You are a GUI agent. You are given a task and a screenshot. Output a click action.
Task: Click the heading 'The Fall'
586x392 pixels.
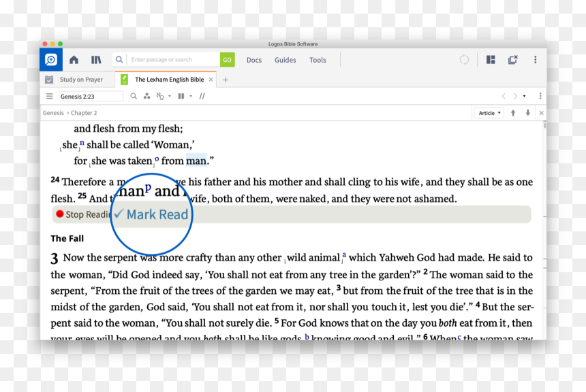(x=67, y=239)
